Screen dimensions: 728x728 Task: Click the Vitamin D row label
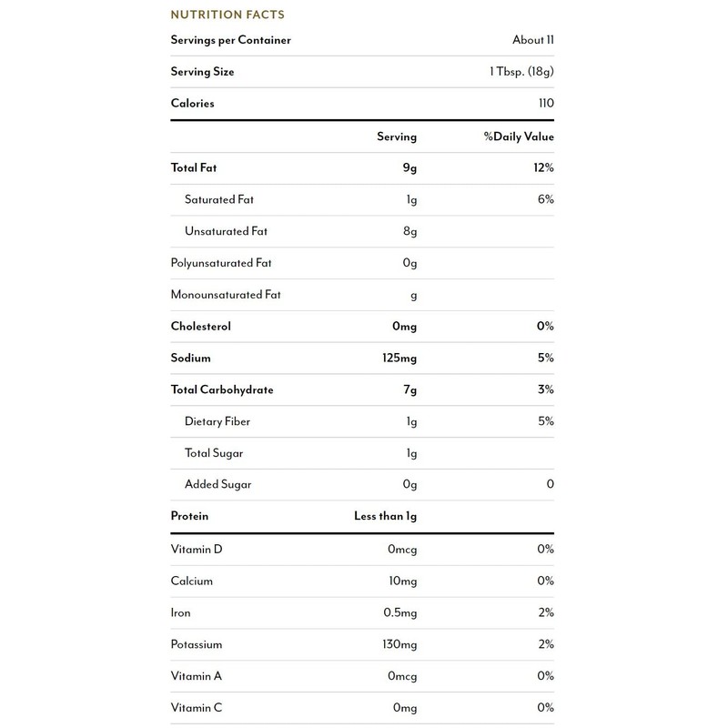click(x=197, y=549)
